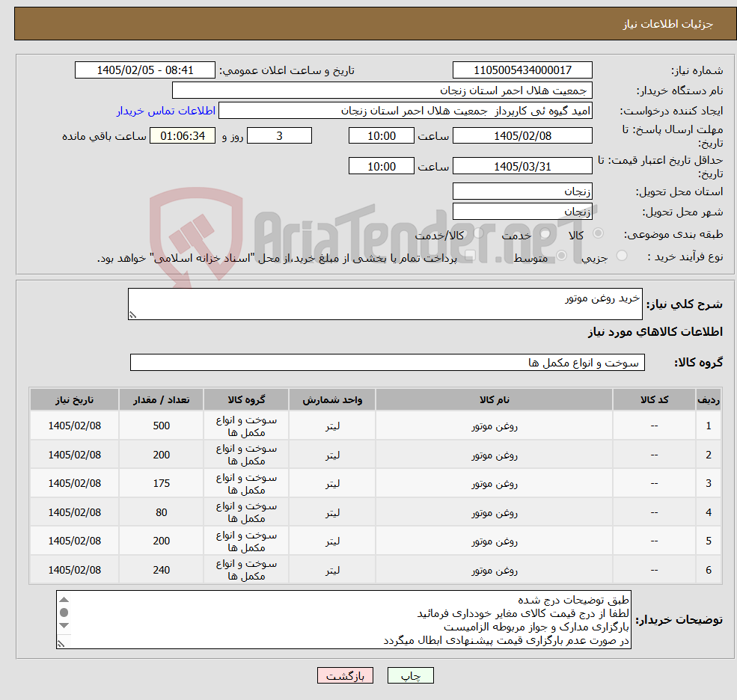The width and height of the screenshot is (737, 700).
Task: Click column header ردیف
Action: pos(709,400)
